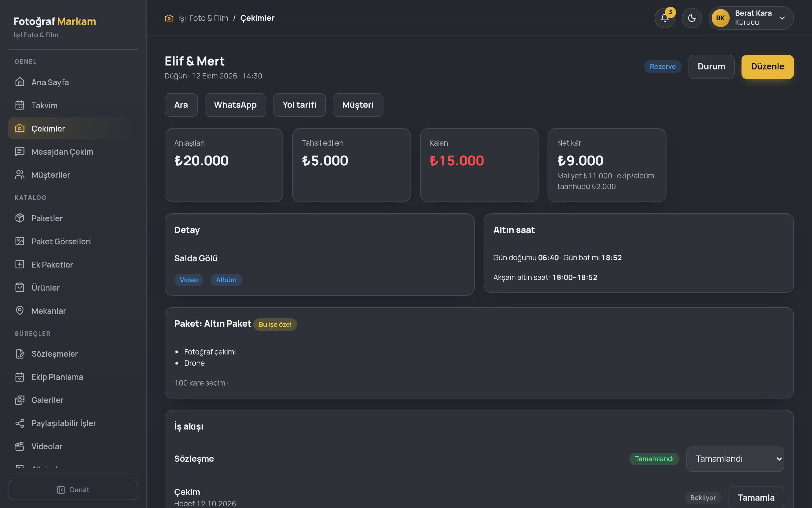Click the Kalan ₺15.000 amount
This screenshot has height=508, width=812.
coord(457,161)
